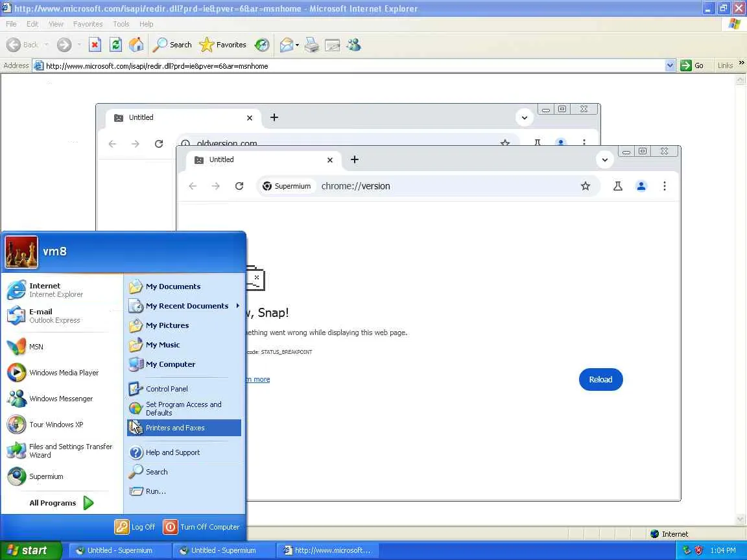Open Search in Start menu

point(184,472)
